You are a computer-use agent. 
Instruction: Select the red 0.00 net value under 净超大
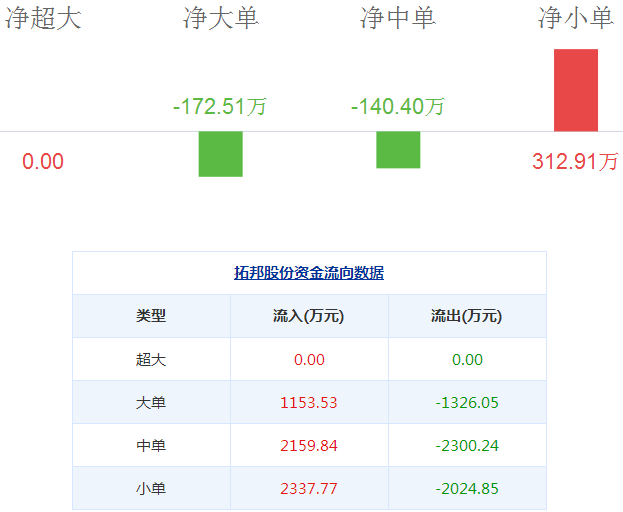point(43,162)
